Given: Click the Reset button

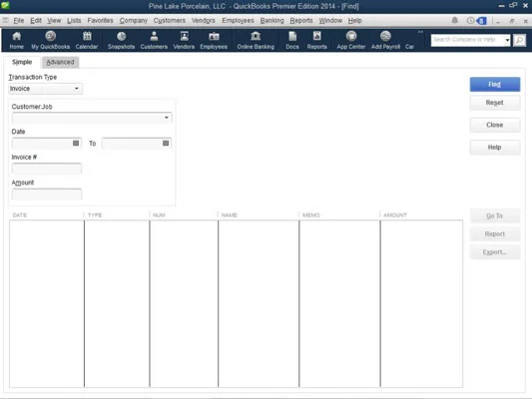Looking at the screenshot, I should tap(495, 103).
